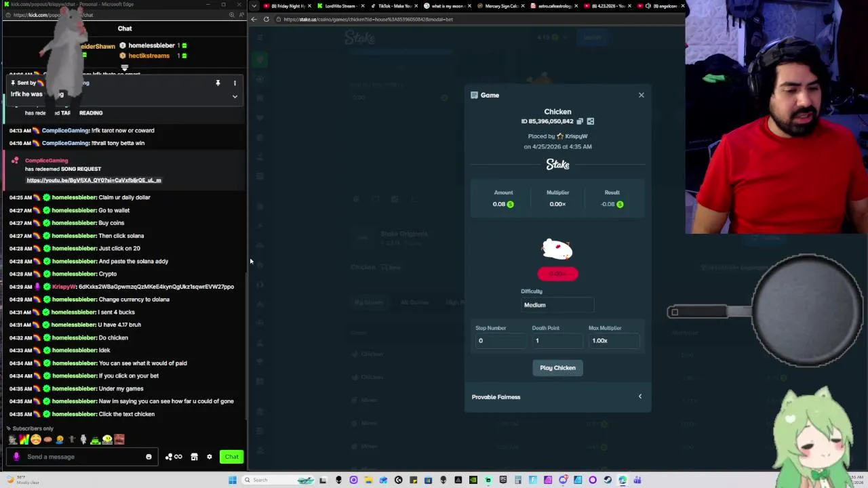Click the chat identity avatar in input

coord(16,457)
